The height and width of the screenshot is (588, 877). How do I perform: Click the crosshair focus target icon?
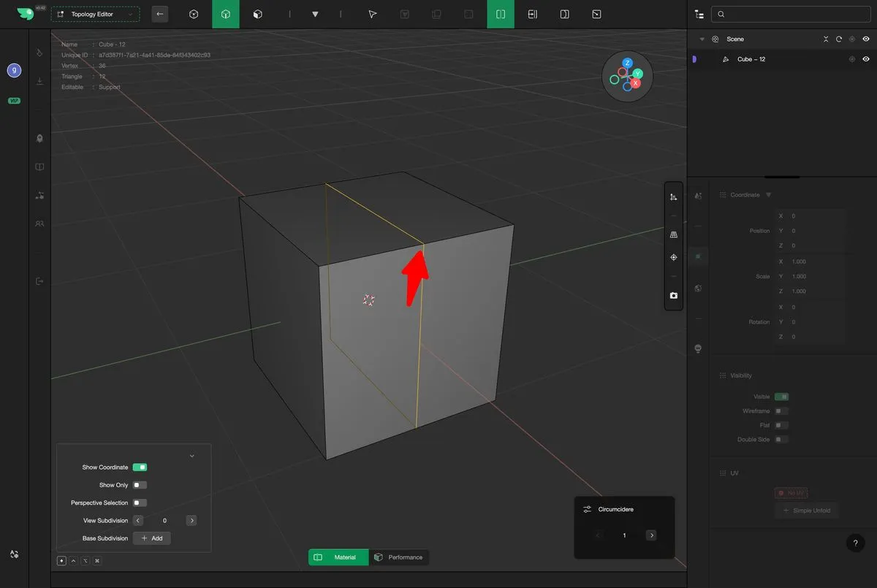[673, 258]
